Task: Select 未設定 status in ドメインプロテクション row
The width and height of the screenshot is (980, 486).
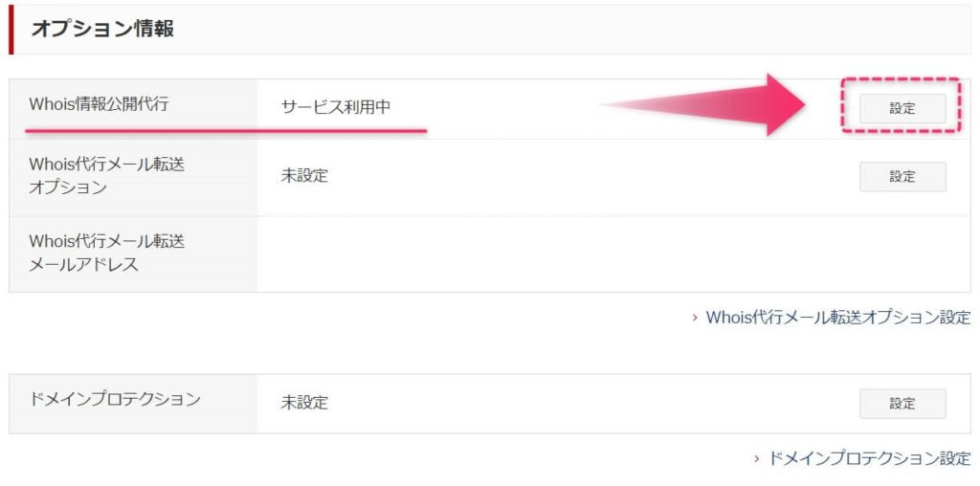Action: click(x=304, y=403)
